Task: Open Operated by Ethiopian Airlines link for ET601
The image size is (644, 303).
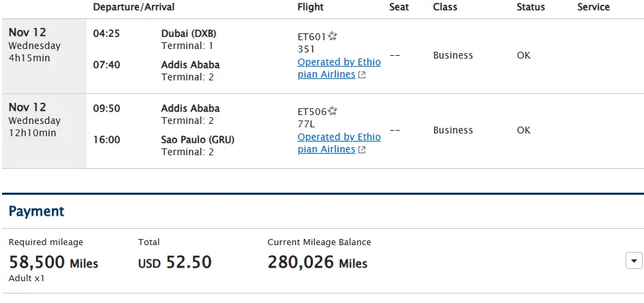Action: 339,62
